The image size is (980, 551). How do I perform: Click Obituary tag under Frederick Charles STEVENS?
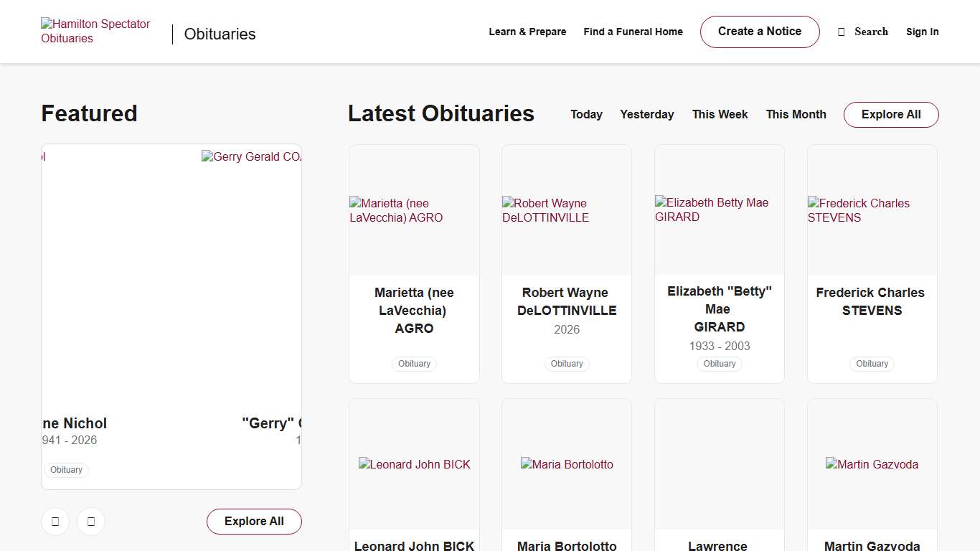point(872,364)
